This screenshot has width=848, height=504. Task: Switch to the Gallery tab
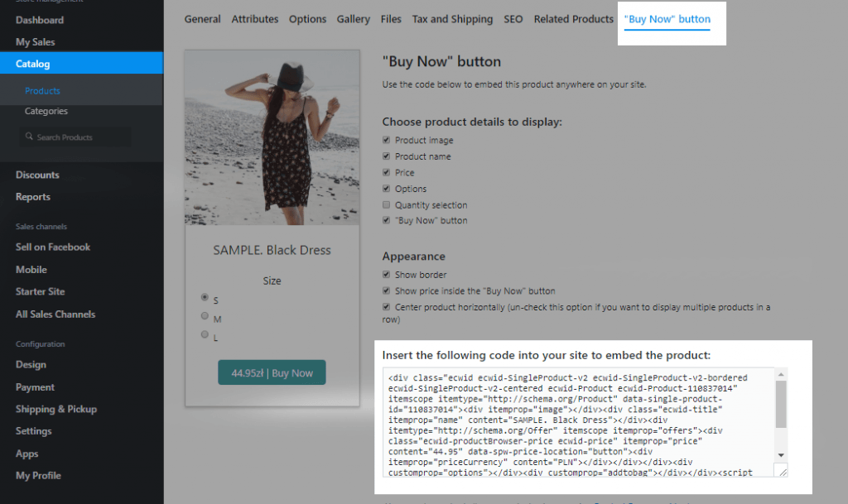tap(353, 19)
